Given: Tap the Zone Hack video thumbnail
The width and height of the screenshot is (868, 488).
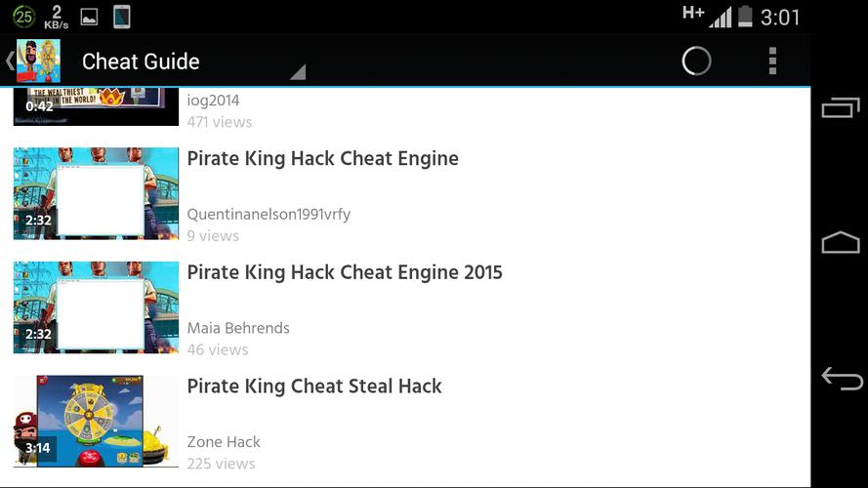Looking at the screenshot, I should pyautogui.click(x=96, y=421).
